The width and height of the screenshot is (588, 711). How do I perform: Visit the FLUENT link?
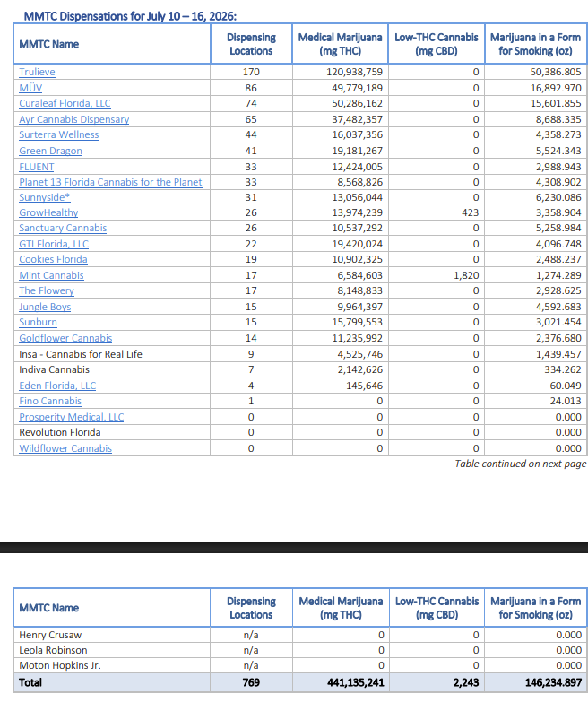(36, 167)
